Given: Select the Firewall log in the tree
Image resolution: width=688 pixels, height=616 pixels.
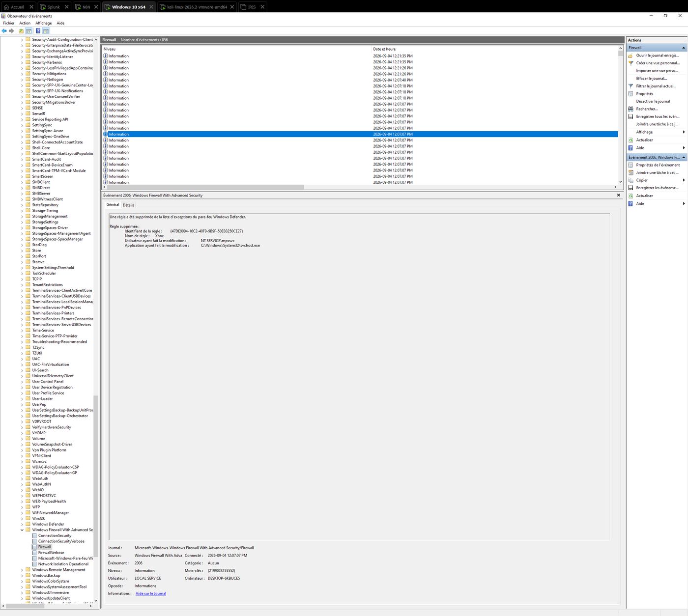Looking at the screenshot, I should tap(45, 547).
